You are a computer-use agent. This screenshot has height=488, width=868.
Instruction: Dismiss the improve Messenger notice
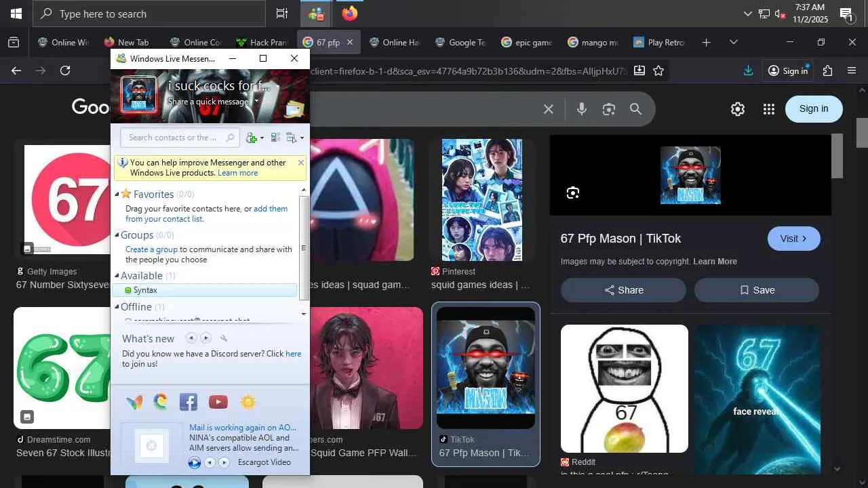(x=301, y=163)
